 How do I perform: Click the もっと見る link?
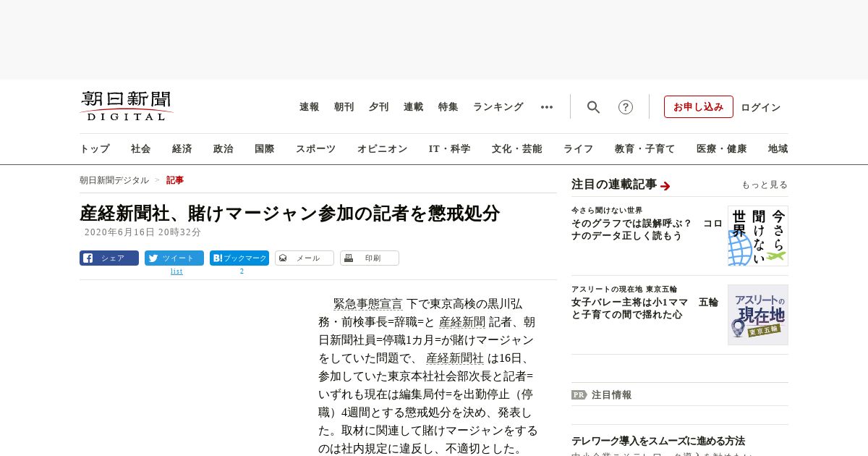765,185
